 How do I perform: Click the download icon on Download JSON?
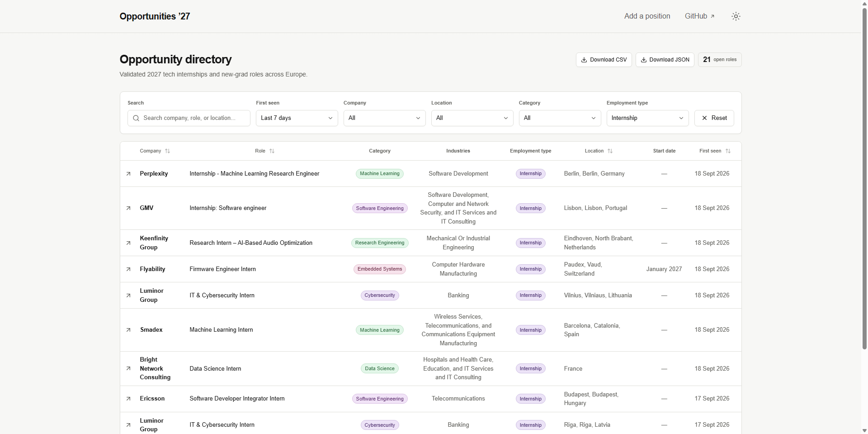(643, 60)
